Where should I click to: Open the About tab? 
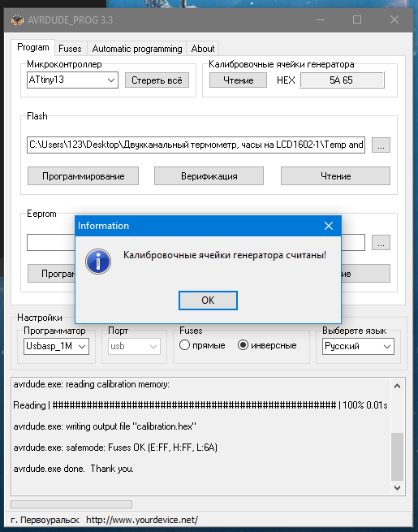(203, 49)
